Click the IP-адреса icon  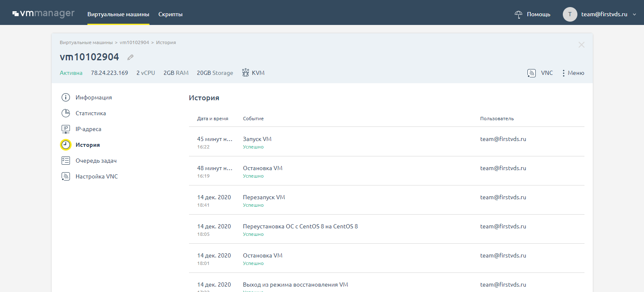click(66, 129)
